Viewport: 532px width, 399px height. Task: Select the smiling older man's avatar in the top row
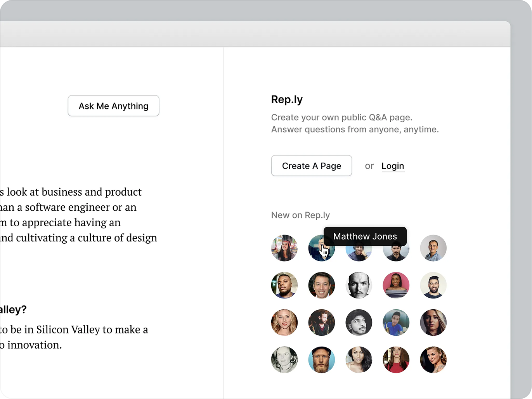[x=433, y=248]
